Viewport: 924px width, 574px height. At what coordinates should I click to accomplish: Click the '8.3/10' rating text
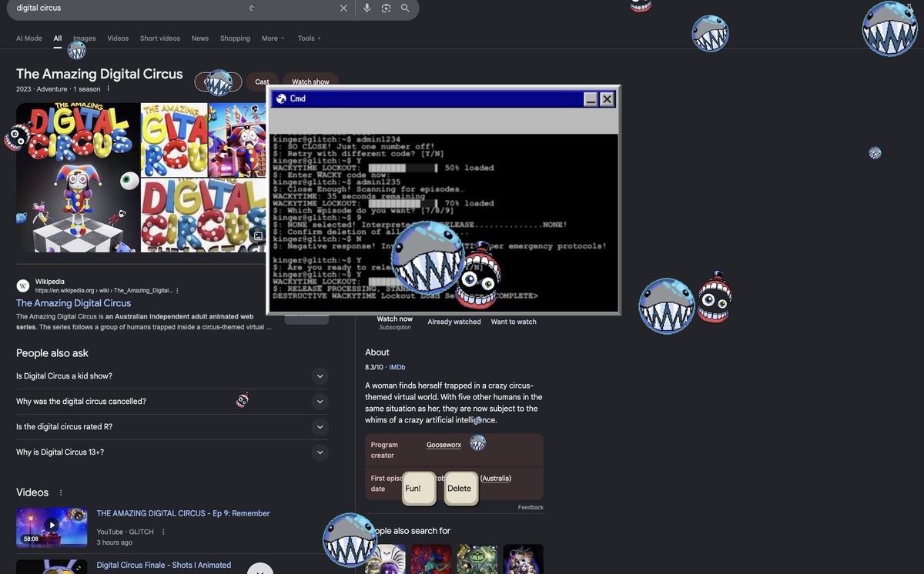(374, 368)
